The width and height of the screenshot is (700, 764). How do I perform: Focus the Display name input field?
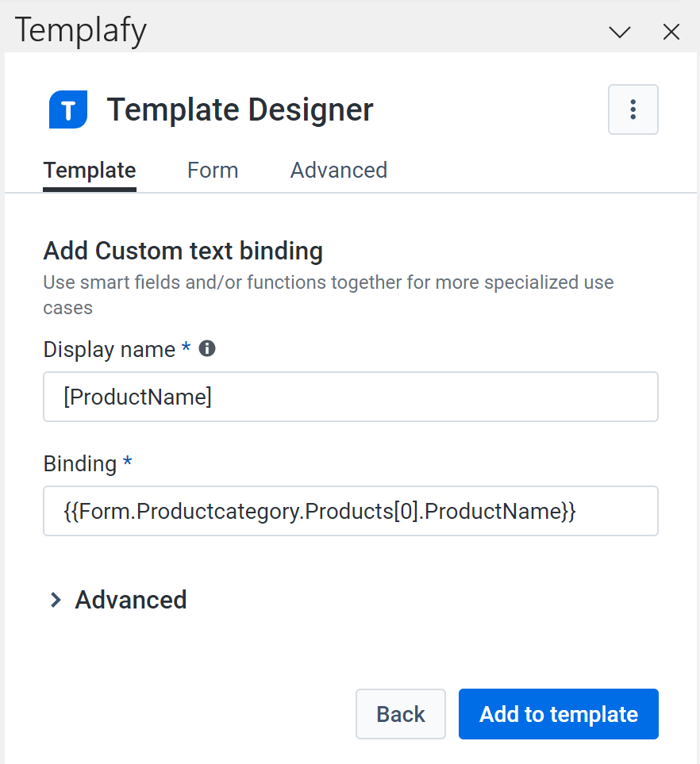tap(351, 397)
